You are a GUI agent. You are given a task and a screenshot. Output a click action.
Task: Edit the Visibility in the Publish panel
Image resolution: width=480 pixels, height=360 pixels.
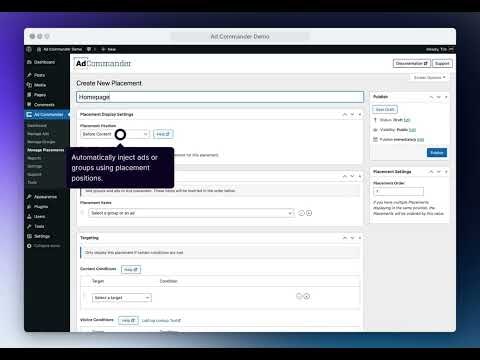coord(412,130)
